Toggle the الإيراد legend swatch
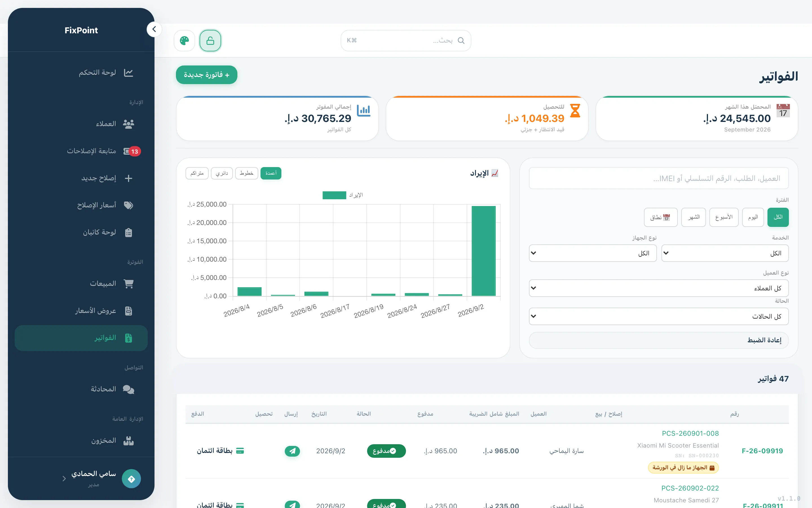 334,195
